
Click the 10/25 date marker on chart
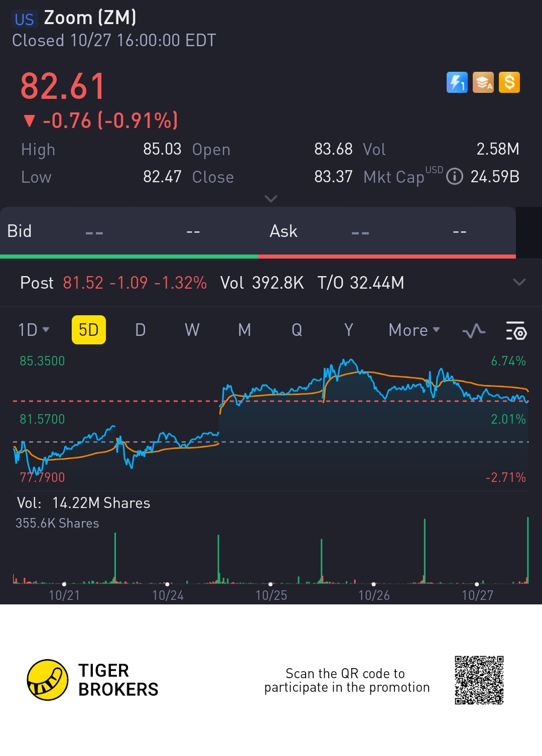(271, 595)
